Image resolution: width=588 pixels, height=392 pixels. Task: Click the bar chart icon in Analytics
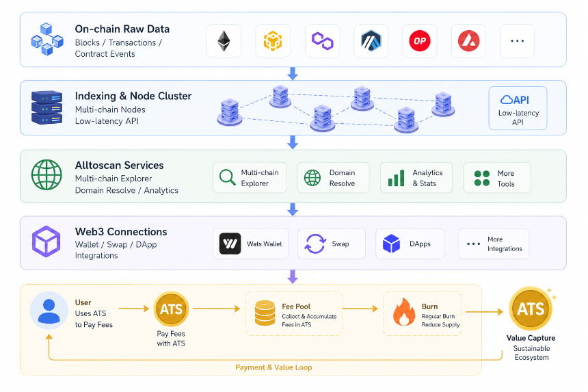[x=396, y=178]
